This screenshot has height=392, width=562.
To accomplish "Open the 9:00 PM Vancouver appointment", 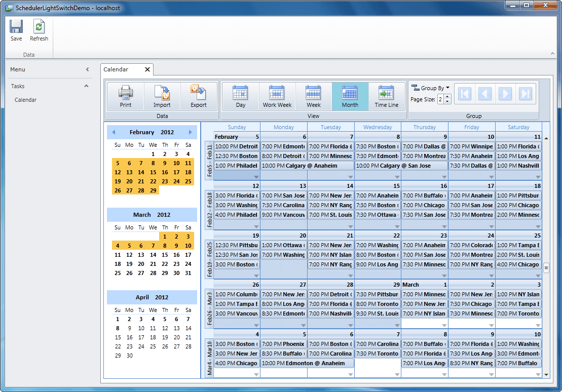I will [283, 215].
